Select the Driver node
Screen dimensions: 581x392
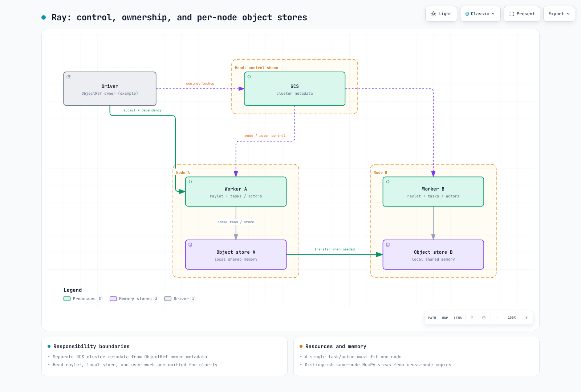click(x=110, y=89)
